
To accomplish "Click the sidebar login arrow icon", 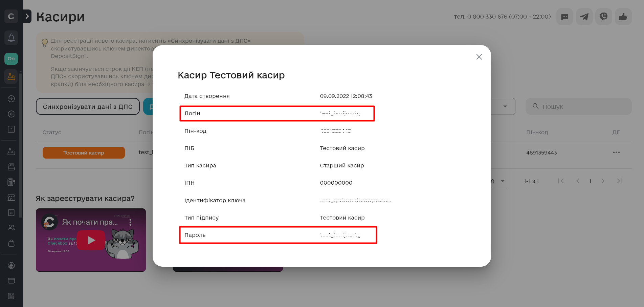I will 11,99.
